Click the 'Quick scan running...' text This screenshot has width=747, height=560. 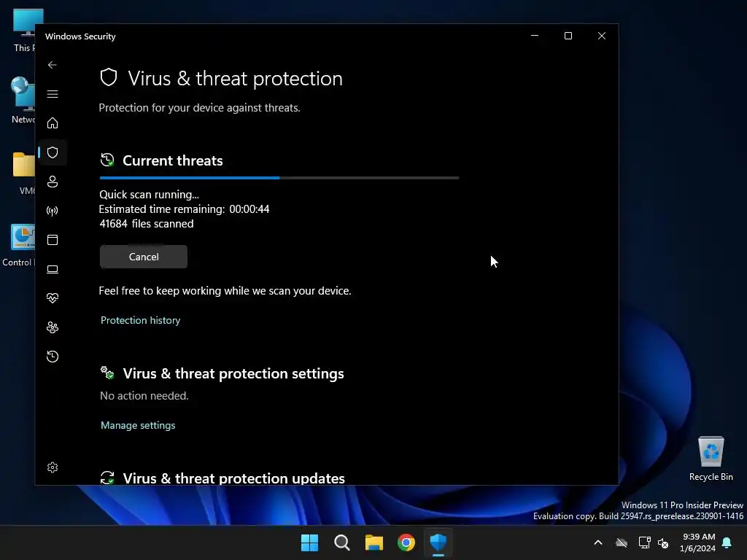[149, 194]
